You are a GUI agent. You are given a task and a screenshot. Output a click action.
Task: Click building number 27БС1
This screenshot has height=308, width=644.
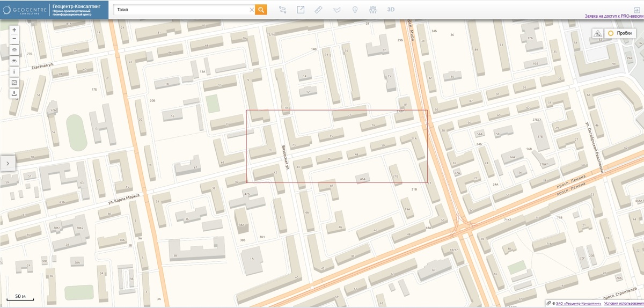click(x=537, y=120)
